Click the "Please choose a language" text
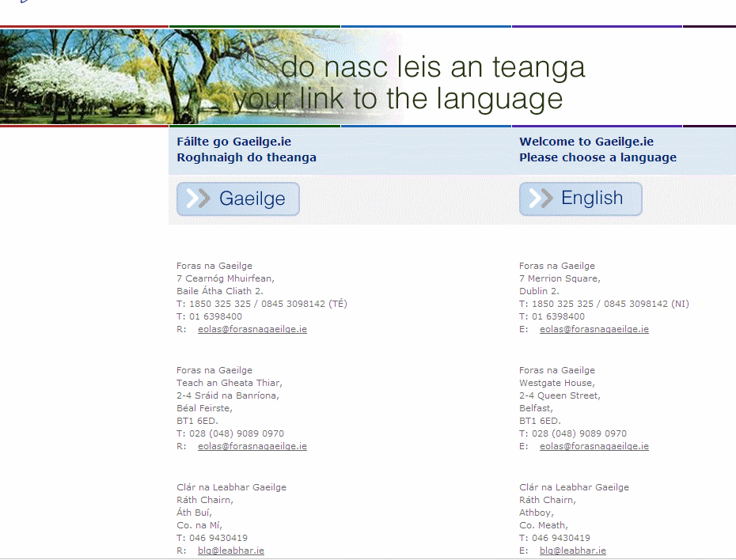 tap(598, 157)
